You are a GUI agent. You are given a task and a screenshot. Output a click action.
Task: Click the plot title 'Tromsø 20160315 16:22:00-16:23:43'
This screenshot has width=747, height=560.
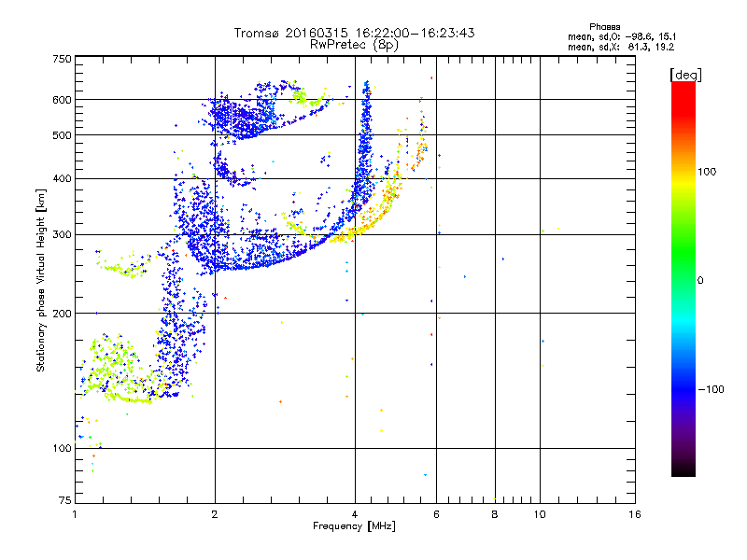click(354, 33)
